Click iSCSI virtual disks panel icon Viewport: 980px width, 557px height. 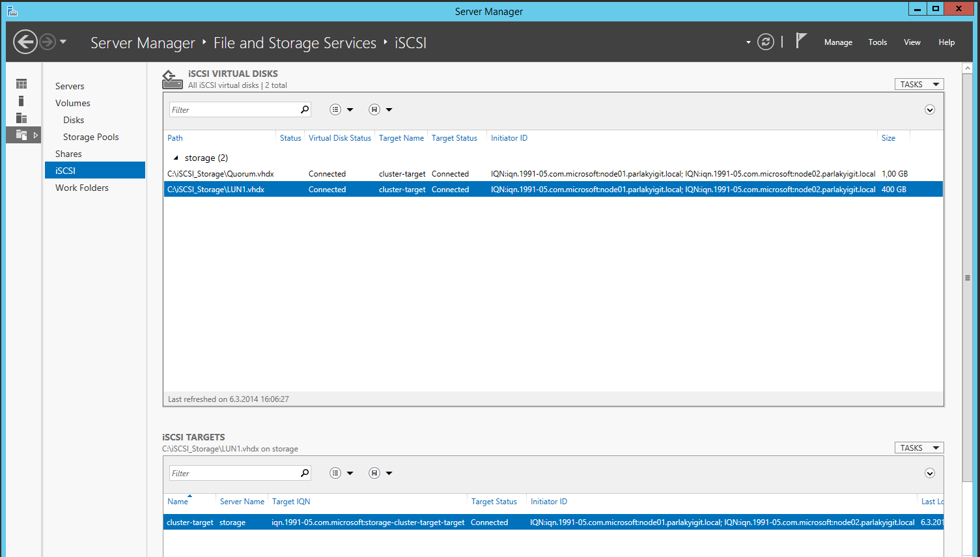tap(172, 79)
